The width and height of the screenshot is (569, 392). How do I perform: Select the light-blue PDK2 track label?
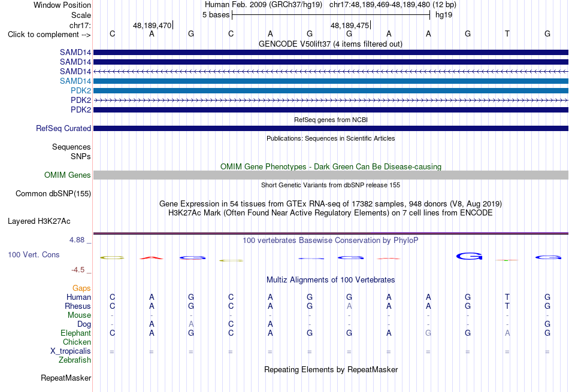coord(81,90)
